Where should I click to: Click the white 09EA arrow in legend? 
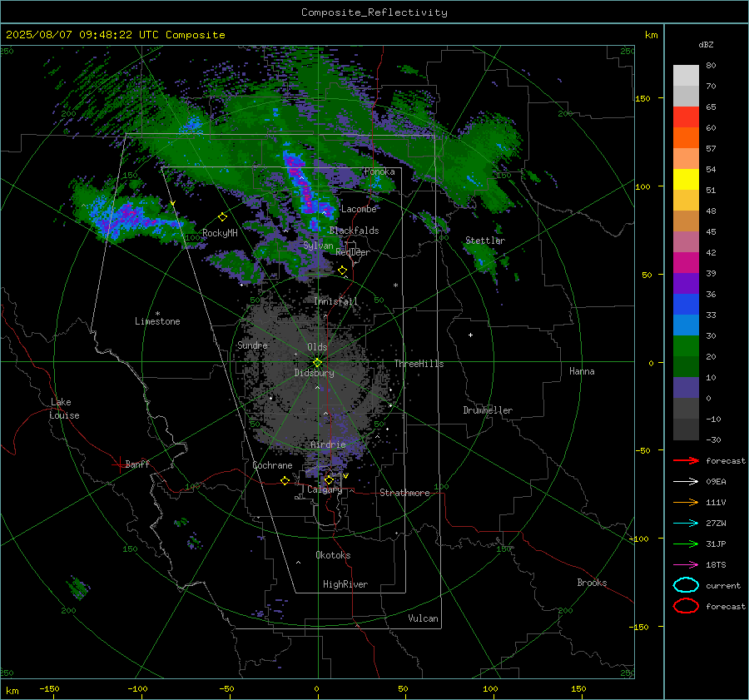pos(686,481)
